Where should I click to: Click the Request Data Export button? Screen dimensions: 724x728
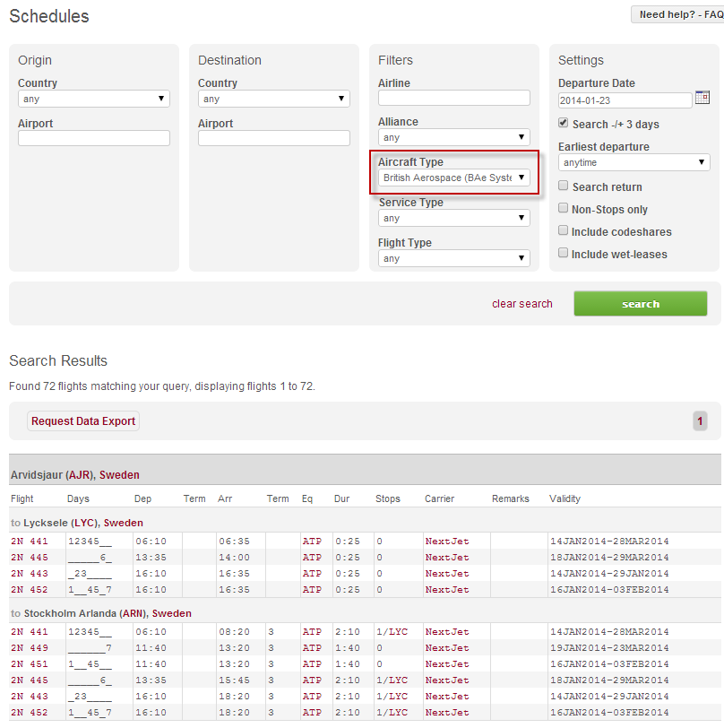point(83,421)
